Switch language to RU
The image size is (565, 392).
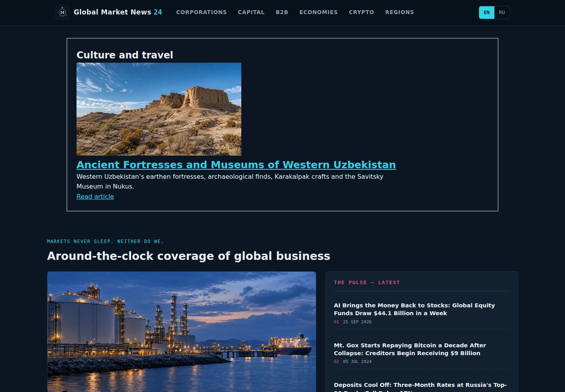click(x=502, y=13)
